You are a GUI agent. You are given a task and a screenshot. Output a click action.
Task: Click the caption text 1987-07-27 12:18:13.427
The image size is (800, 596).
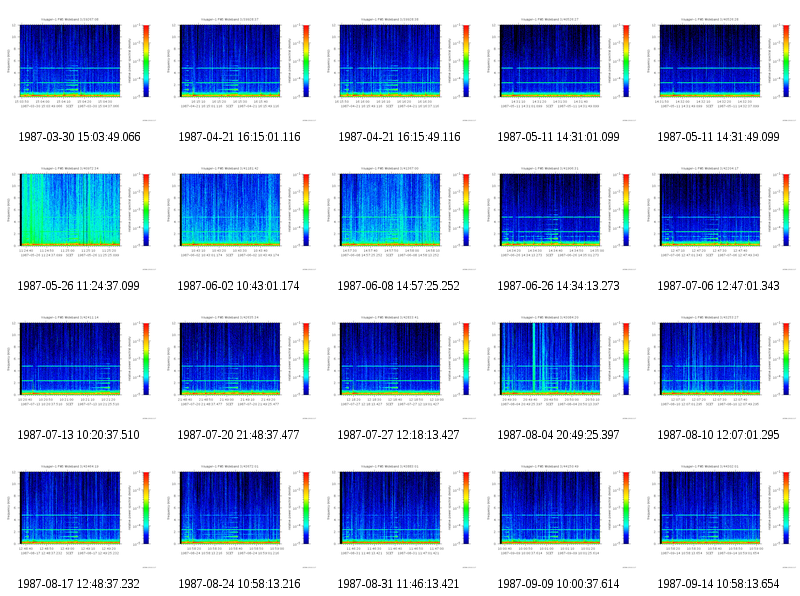coord(398,435)
